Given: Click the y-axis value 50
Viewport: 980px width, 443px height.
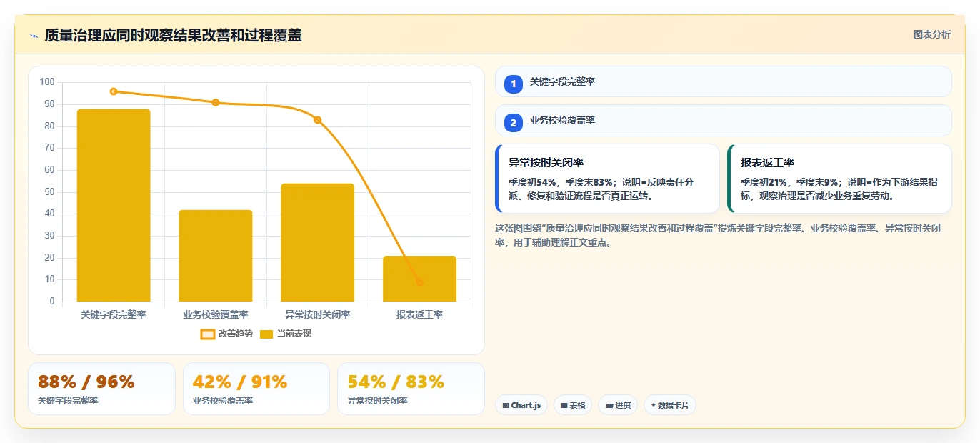Looking at the screenshot, I should pyautogui.click(x=49, y=192).
